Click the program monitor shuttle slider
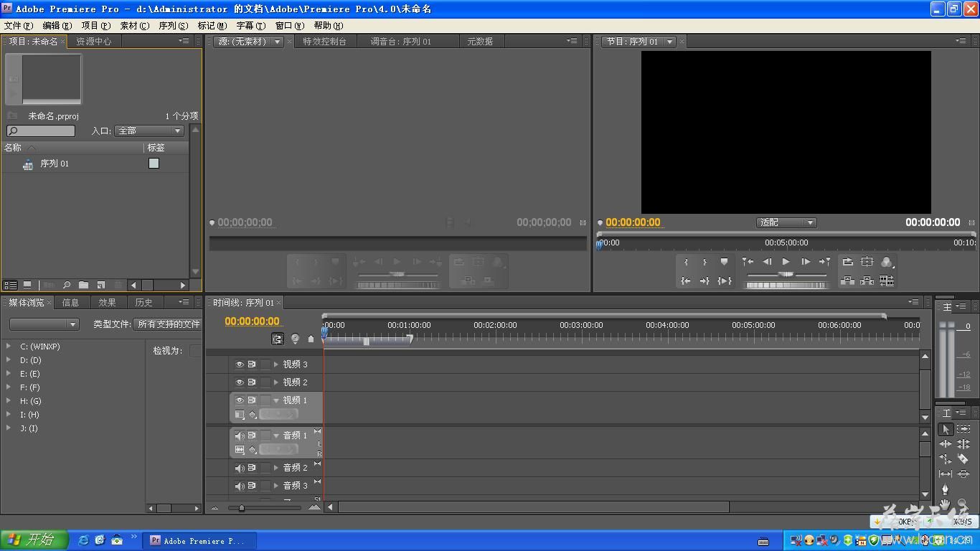This screenshot has width=980, height=551. point(786,275)
